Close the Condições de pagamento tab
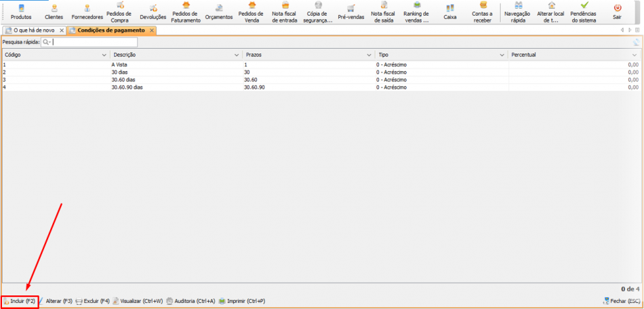This screenshot has height=309, width=644. pos(152,30)
